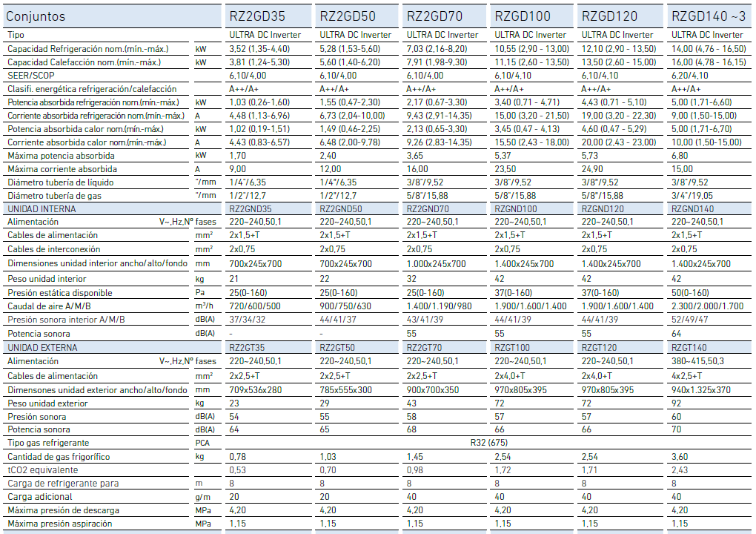Select the RZ2GD70 column header
Image resolution: width=756 pixels, height=534 pixels.
coord(437,16)
